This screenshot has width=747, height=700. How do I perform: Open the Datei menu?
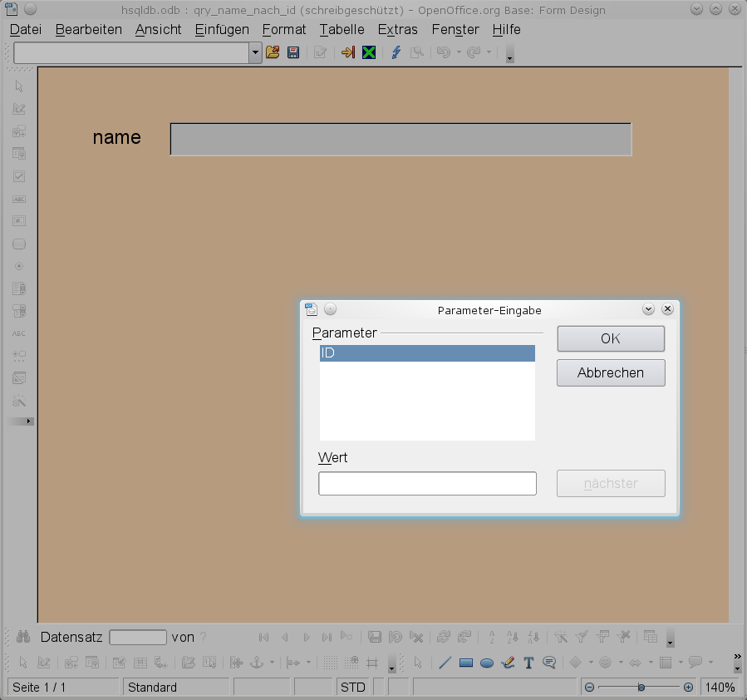pyautogui.click(x=26, y=29)
